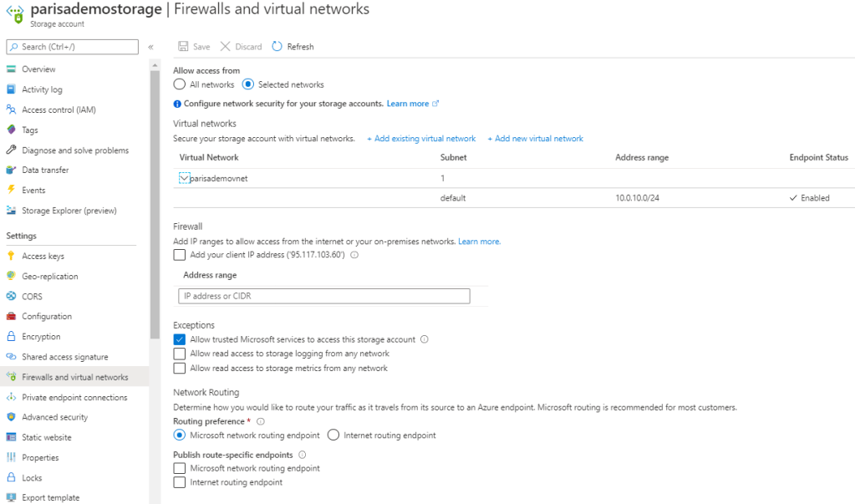Click the IP address or CIDR field
The image size is (855, 504).
coord(324,296)
